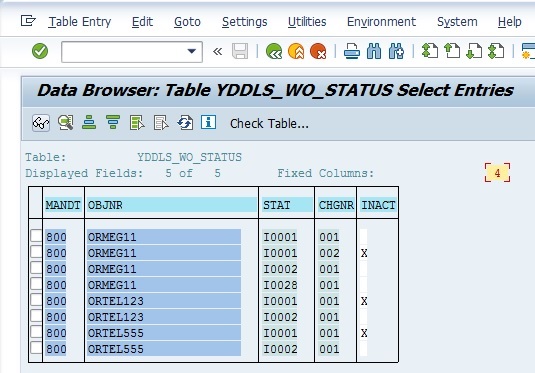
Task: Click the CHGNR column header
Action: coord(336,205)
